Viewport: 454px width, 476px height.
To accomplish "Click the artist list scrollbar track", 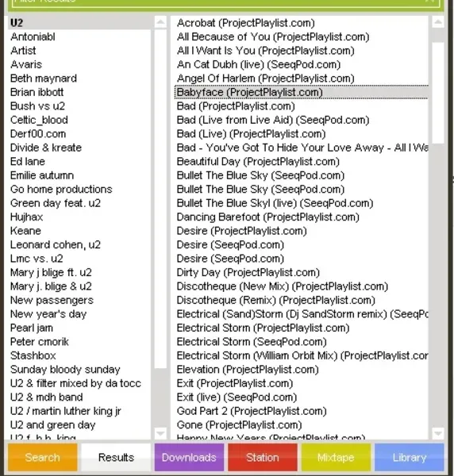I will tap(160, 199).
